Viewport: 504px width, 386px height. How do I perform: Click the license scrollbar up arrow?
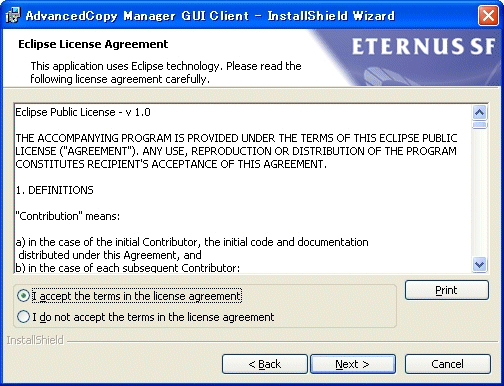480,113
